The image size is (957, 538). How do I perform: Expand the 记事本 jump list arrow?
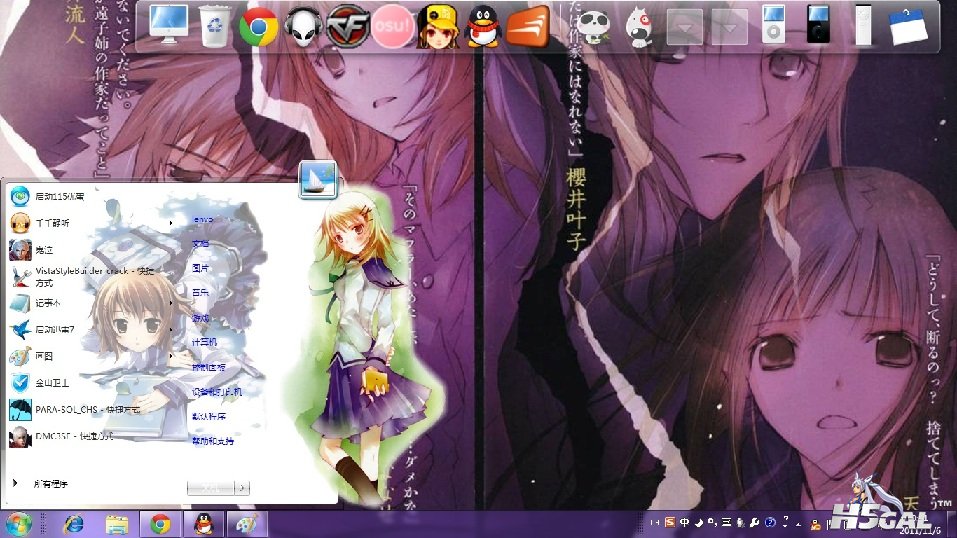click(171, 303)
